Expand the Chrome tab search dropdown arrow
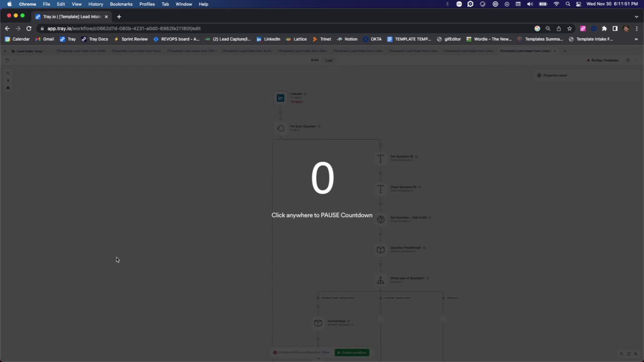Viewport: 644px width, 362px height. coord(636,17)
